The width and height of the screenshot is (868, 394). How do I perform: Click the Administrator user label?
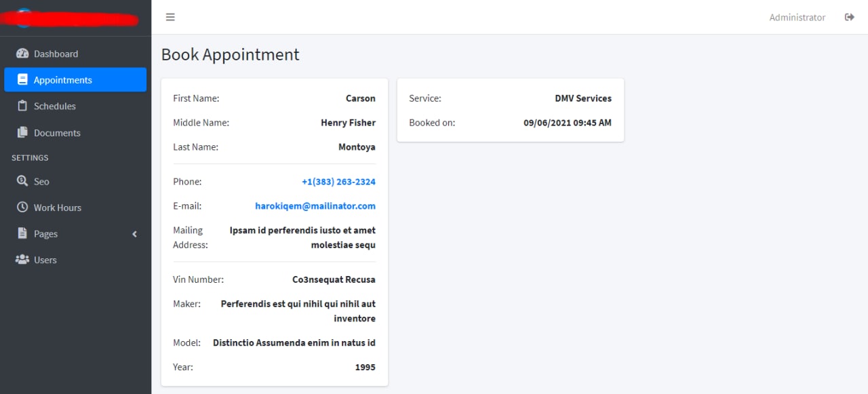797,18
